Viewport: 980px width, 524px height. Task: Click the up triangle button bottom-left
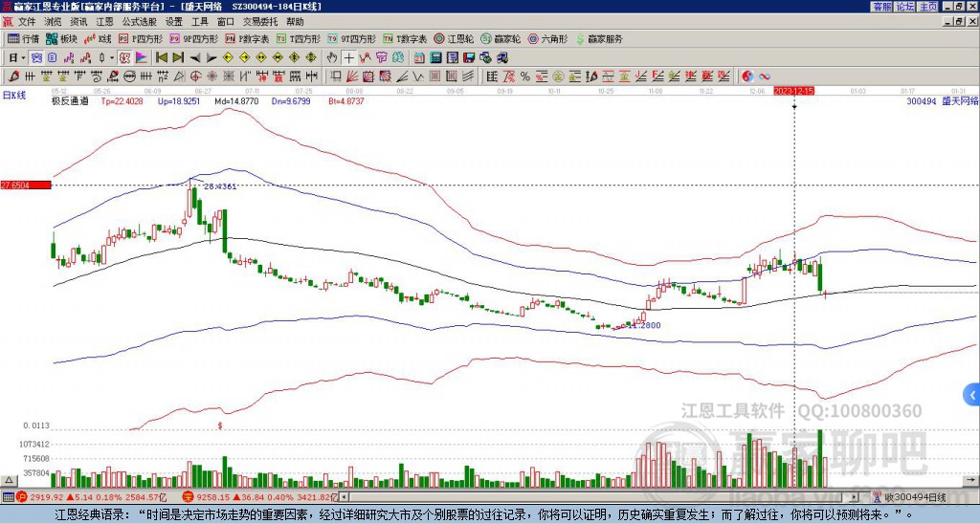pos(9,480)
